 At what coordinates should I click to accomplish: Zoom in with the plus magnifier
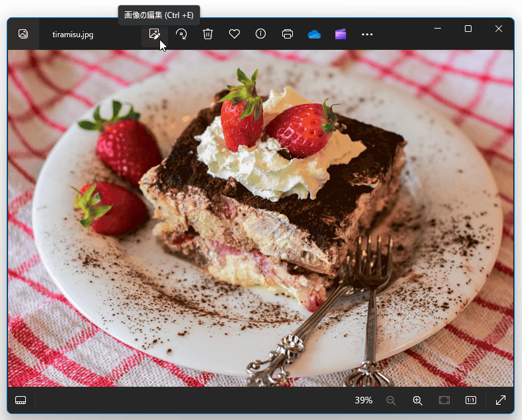[418, 400]
